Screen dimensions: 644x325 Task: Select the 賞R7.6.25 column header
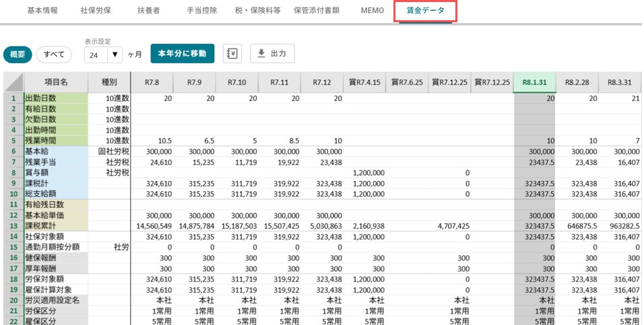click(407, 83)
